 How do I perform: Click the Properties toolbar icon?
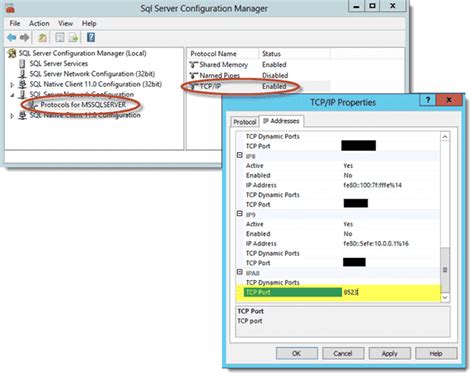tap(60, 38)
